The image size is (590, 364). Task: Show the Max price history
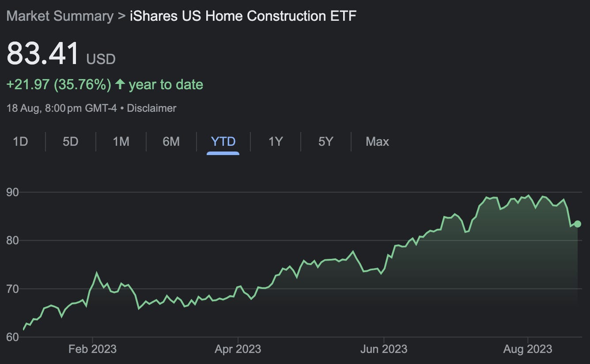click(377, 141)
